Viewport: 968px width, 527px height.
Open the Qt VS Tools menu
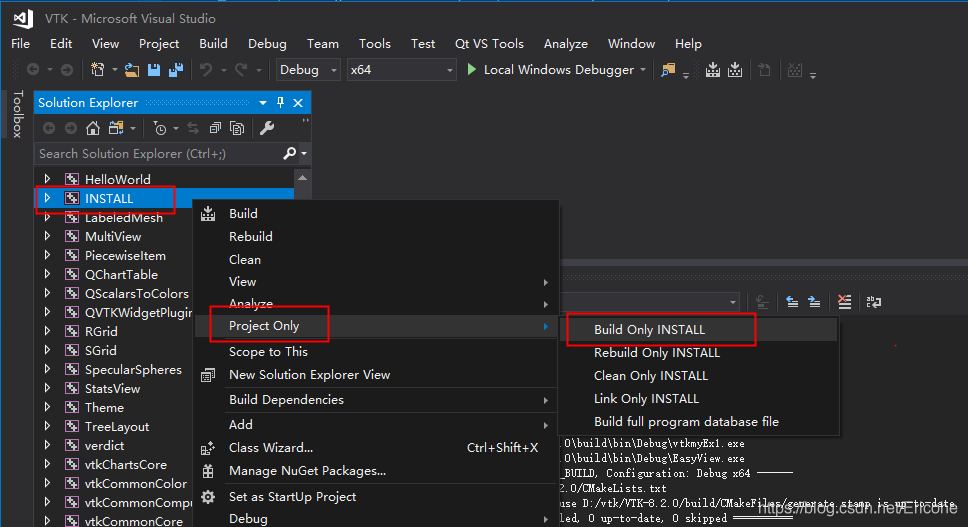(x=489, y=44)
